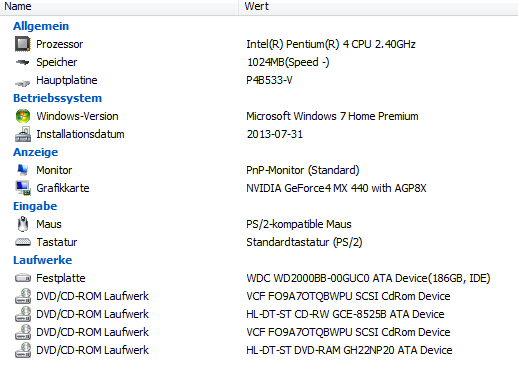Click the NVIDIA GeForce4 MX 440 value

click(x=336, y=188)
